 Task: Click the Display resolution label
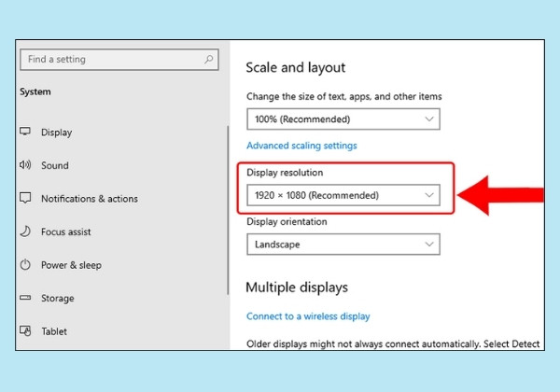click(x=285, y=173)
